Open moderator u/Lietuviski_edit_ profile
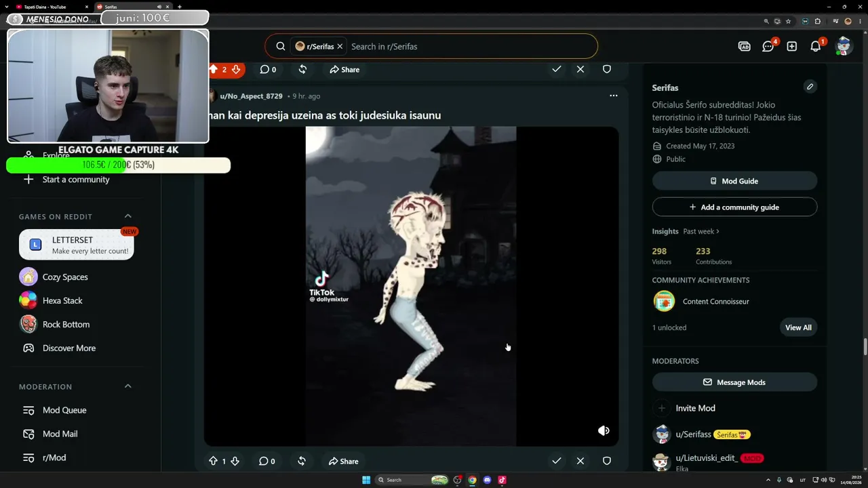 pyautogui.click(x=707, y=458)
